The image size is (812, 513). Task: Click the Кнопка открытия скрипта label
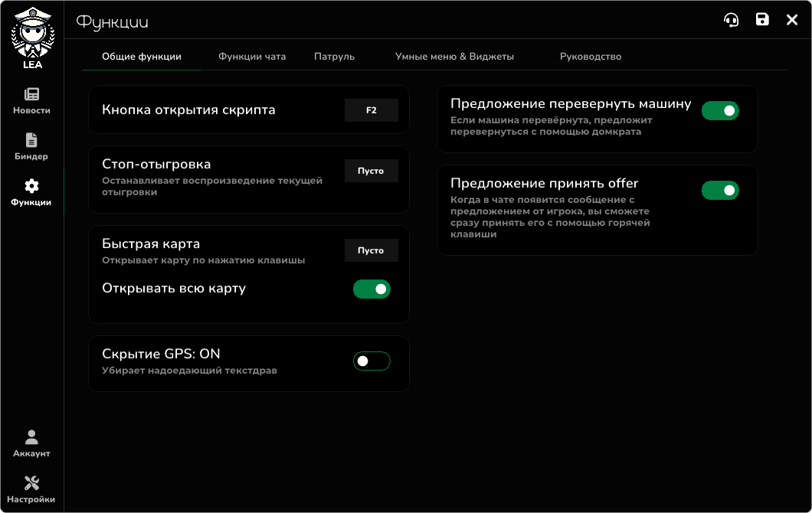tap(188, 110)
